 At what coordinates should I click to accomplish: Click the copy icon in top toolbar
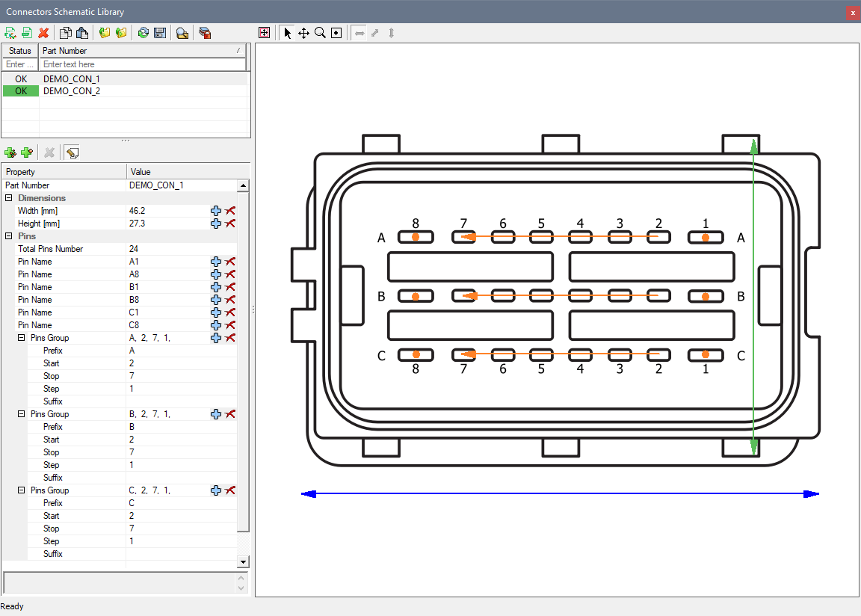[66, 33]
